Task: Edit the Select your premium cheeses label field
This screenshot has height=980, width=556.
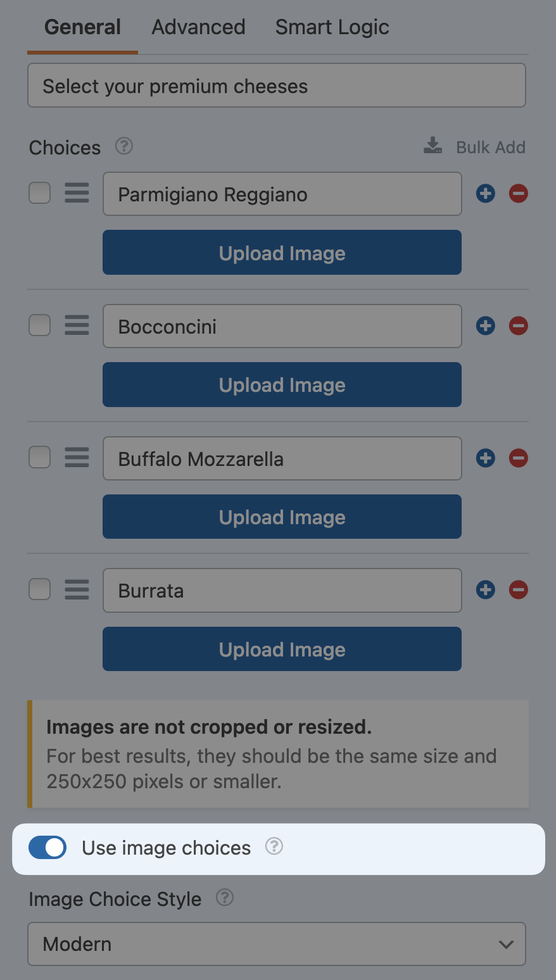Action: (277, 85)
